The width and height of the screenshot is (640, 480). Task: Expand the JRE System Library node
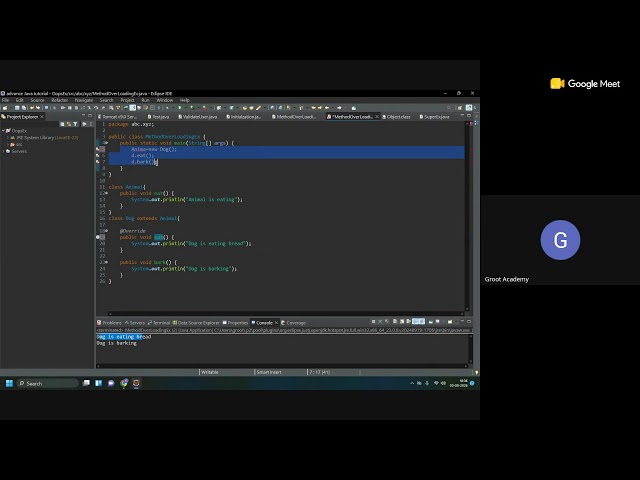pyautogui.click(x=8, y=138)
